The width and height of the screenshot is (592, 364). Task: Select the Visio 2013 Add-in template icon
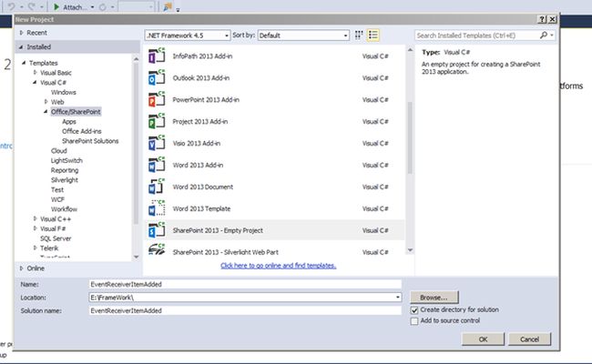(157, 144)
